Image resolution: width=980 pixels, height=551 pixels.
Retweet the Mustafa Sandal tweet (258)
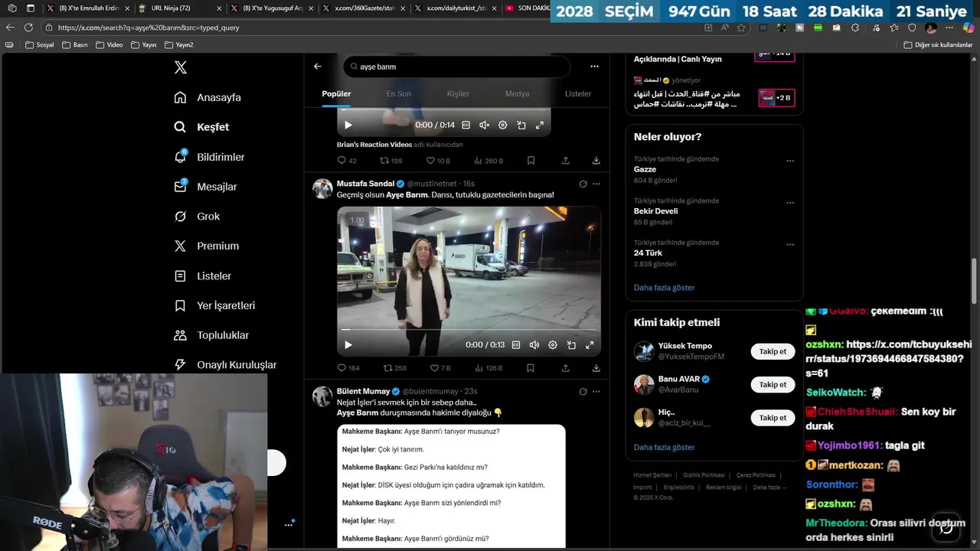394,368
